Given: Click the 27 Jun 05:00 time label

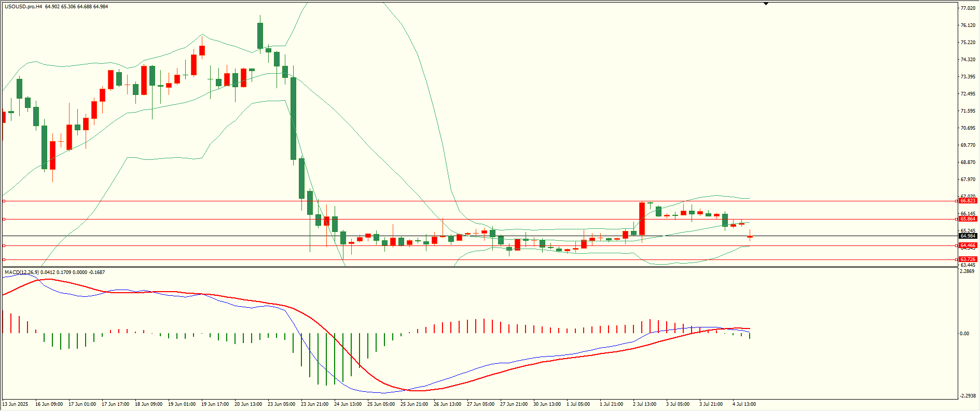Looking at the screenshot, I should (x=480, y=404).
